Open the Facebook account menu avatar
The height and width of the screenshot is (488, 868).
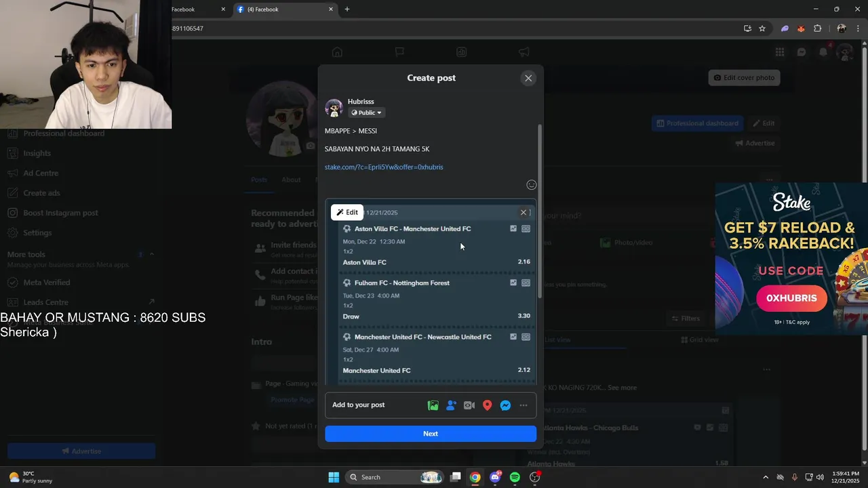pyautogui.click(x=844, y=52)
